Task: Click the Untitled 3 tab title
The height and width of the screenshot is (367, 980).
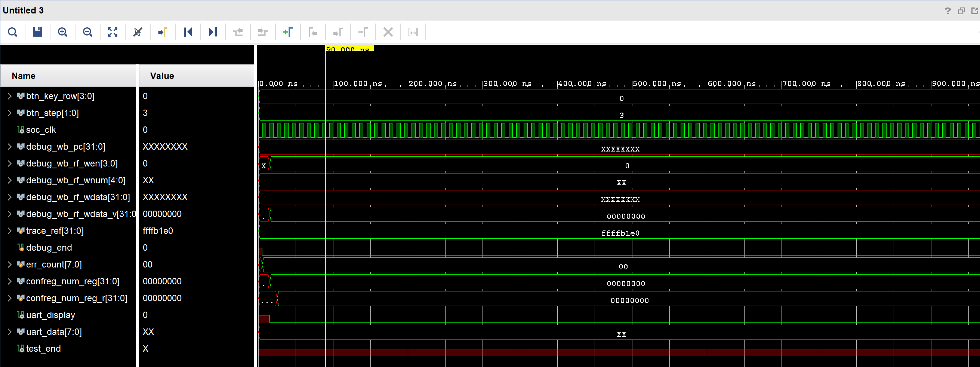Action: click(x=23, y=10)
